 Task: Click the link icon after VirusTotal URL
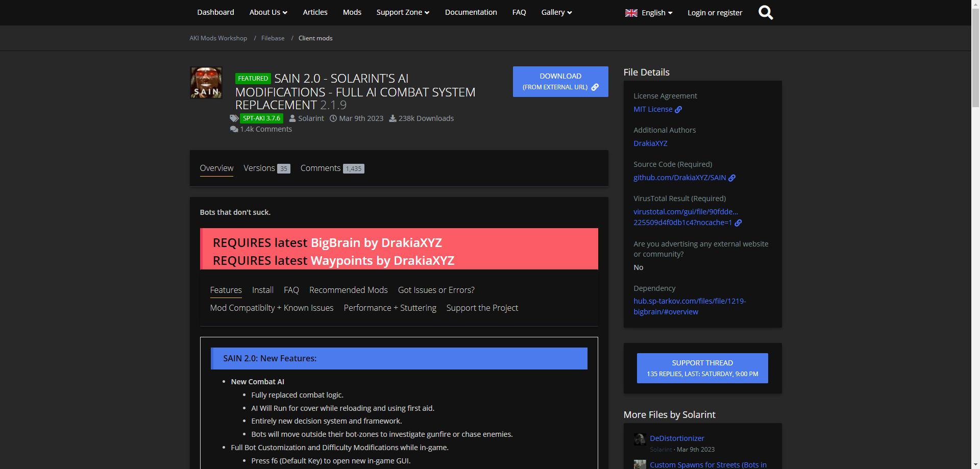pyautogui.click(x=738, y=223)
